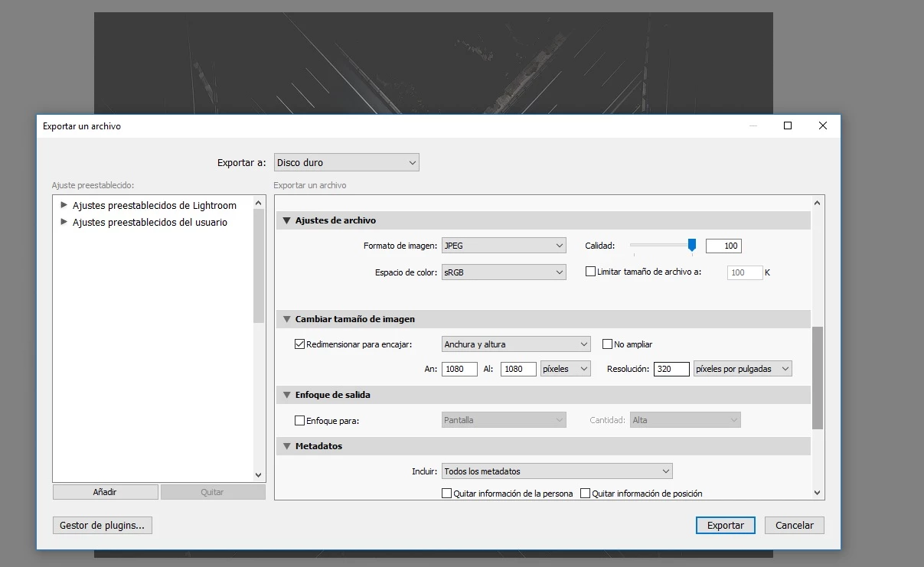Viewport: 924px width, 567px height.
Task: Open Incluir Todos los metadatos dropdown
Action: 557,471
